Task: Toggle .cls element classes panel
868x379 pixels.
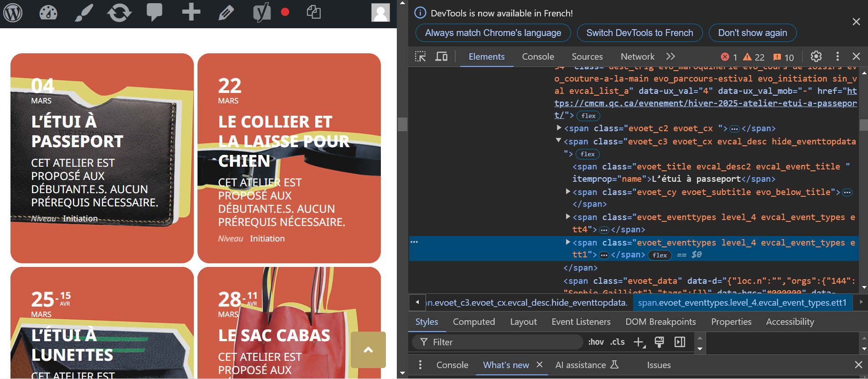Action: (x=618, y=342)
